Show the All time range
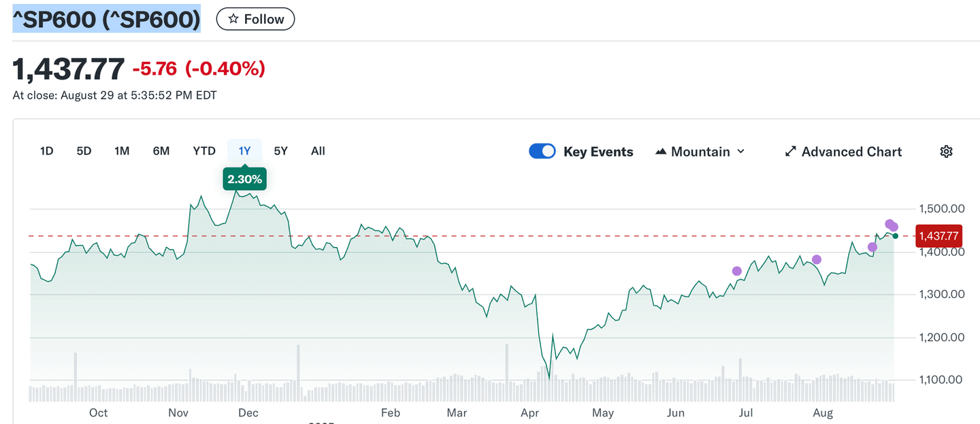The image size is (980, 424). tap(318, 151)
